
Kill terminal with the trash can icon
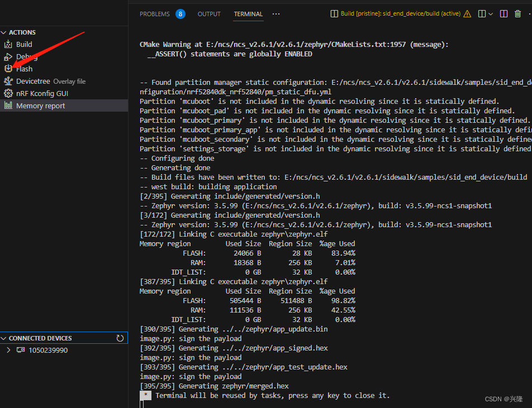(x=517, y=14)
